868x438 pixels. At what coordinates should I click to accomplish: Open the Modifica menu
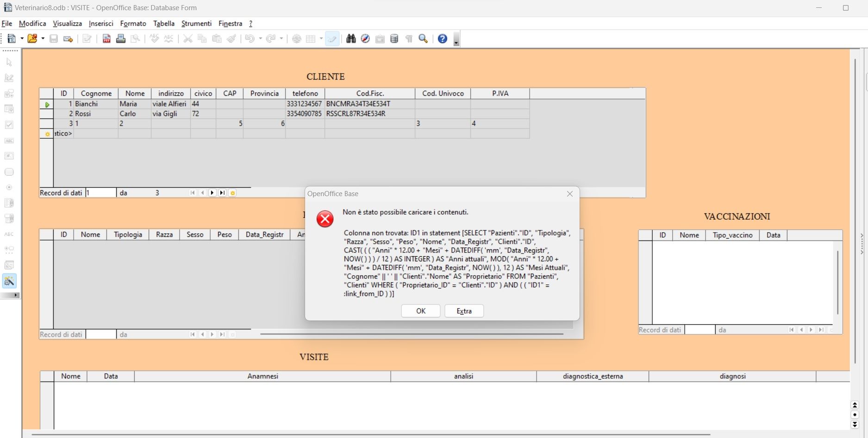(x=32, y=24)
